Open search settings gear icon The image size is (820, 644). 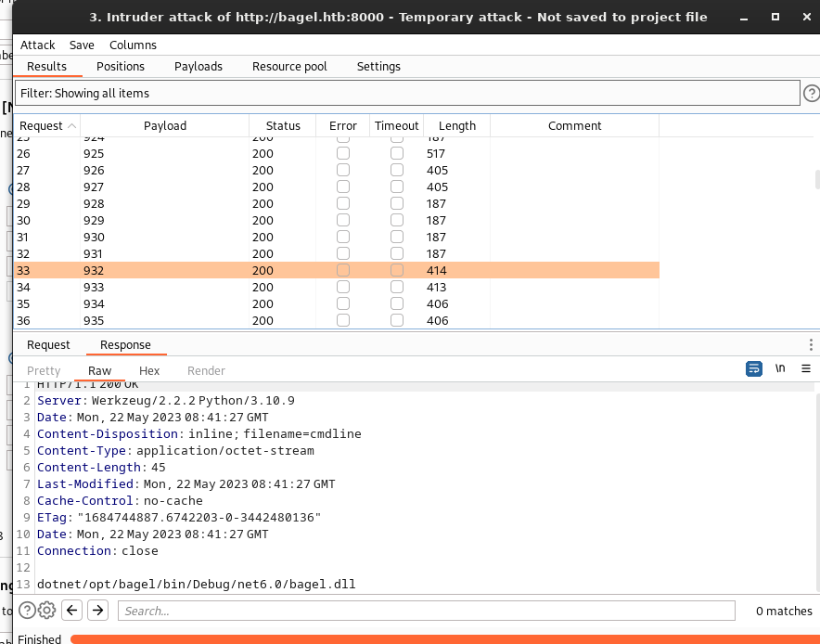pyautogui.click(x=46, y=611)
